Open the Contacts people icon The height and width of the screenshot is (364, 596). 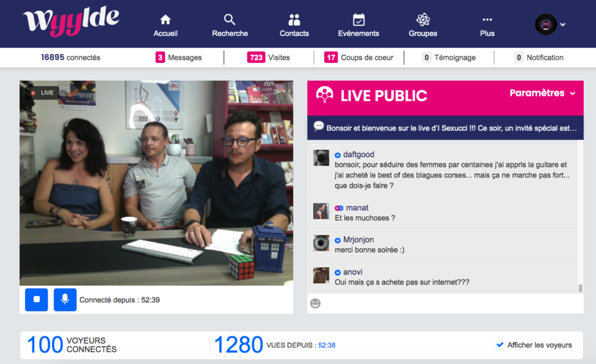pos(294,19)
